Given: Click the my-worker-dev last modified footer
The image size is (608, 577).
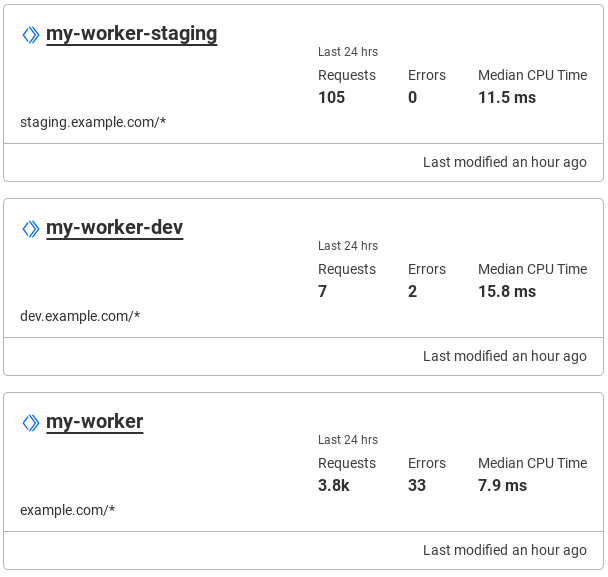Looking at the screenshot, I should click(x=504, y=356).
